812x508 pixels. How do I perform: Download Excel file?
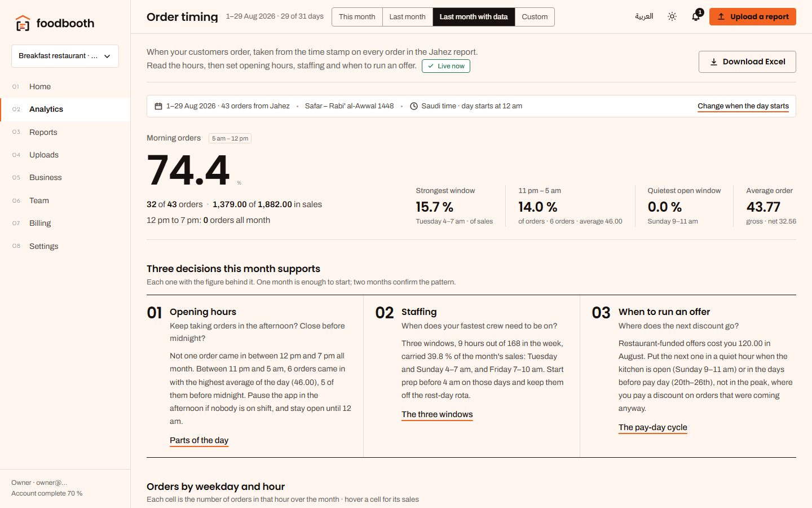pyautogui.click(x=747, y=62)
